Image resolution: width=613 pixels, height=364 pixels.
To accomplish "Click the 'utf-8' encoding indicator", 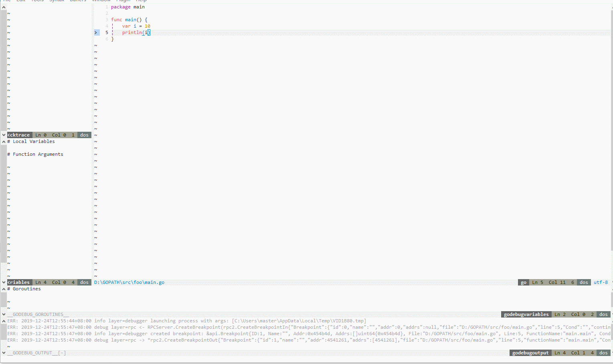I will click(x=601, y=282).
